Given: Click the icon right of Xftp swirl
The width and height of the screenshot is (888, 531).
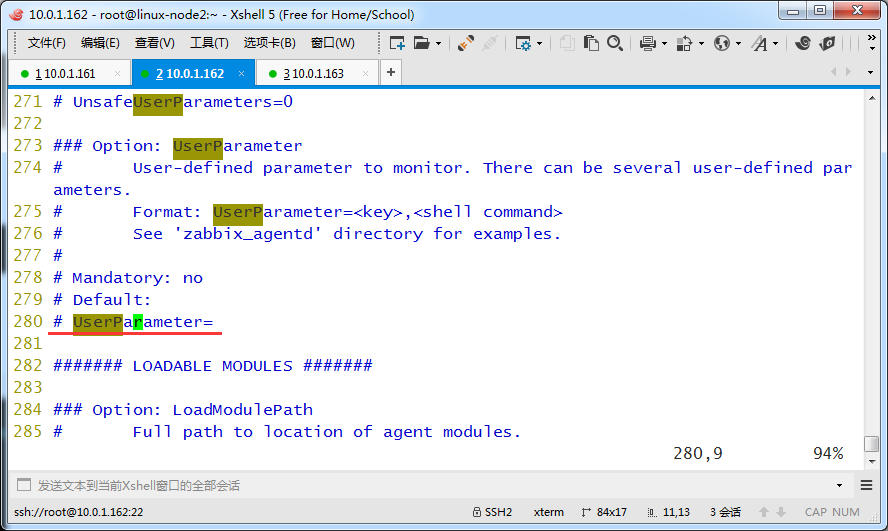Looking at the screenshot, I should pos(827,43).
